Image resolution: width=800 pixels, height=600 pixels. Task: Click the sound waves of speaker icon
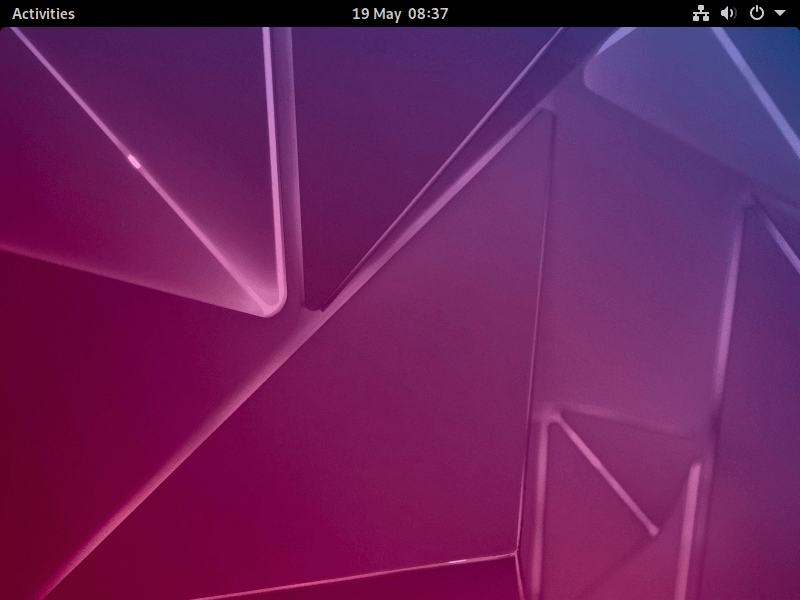pos(734,14)
